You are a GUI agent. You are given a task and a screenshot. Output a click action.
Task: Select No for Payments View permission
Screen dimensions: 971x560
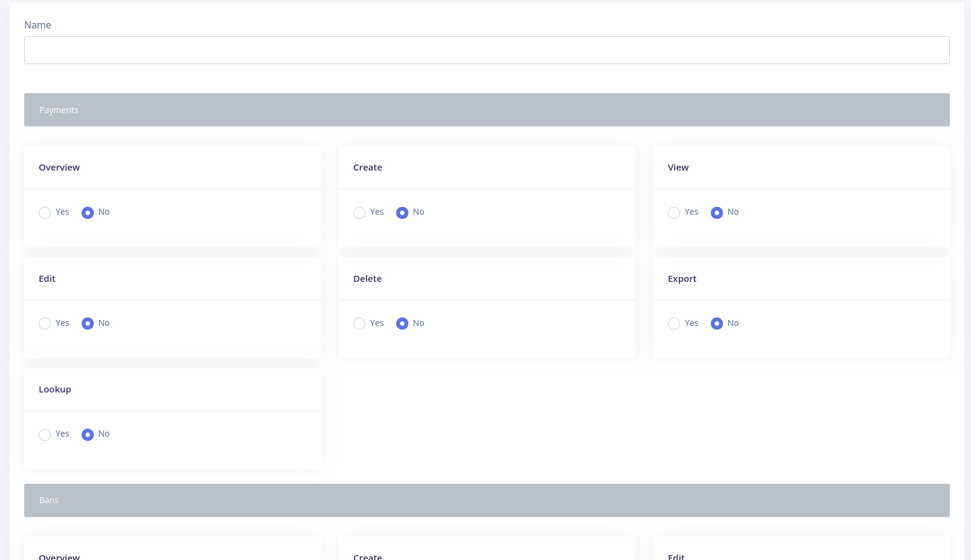pos(717,213)
